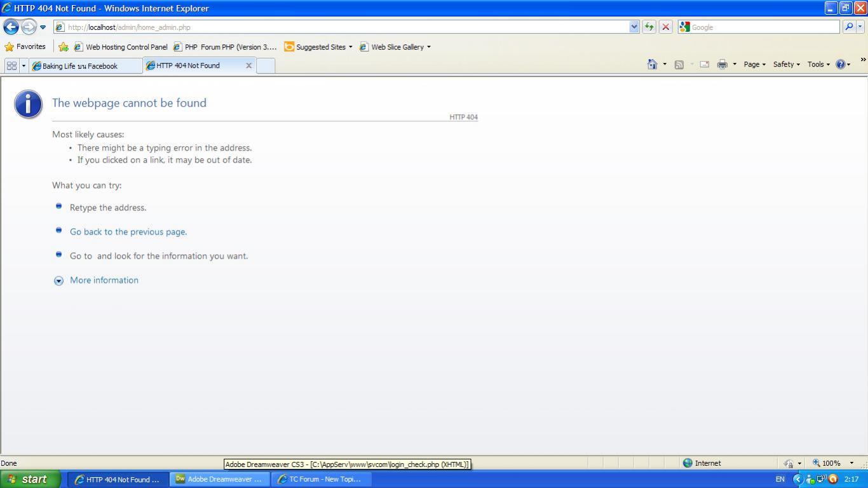Click the Forward navigation arrow
This screenshot has height=488, width=868.
pos(29,27)
